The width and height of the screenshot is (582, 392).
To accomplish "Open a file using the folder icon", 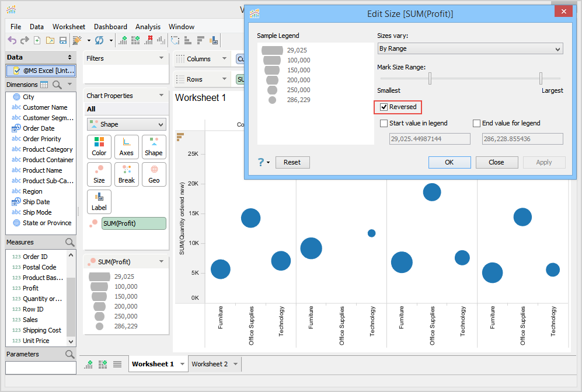I will click(50, 40).
